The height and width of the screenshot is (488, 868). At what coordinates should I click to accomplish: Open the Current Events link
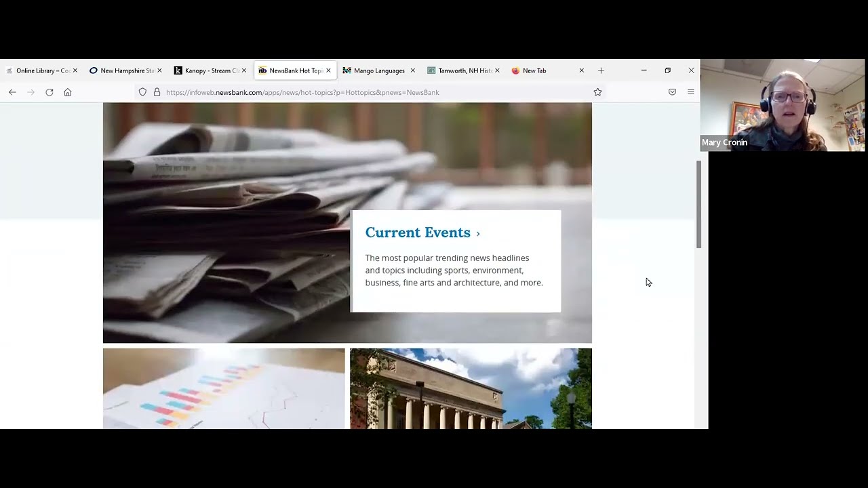(418, 232)
